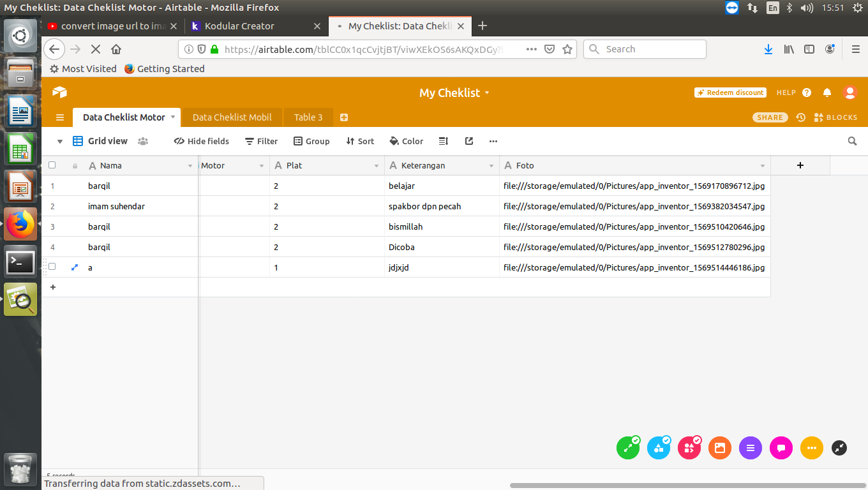Check the checkbox for row 'a'
The width and height of the screenshot is (868, 490).
[x=52, y=267]
